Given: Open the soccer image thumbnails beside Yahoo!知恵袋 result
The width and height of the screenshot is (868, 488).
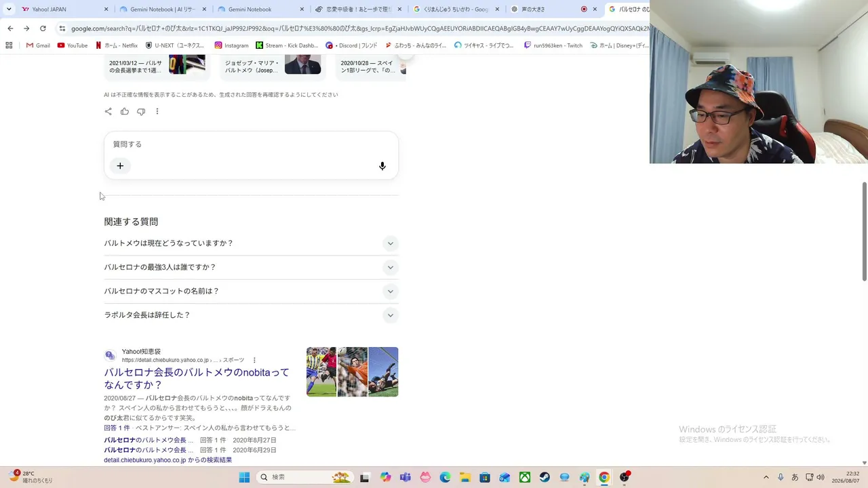Looking at the screenshot, I should point(353,372).
